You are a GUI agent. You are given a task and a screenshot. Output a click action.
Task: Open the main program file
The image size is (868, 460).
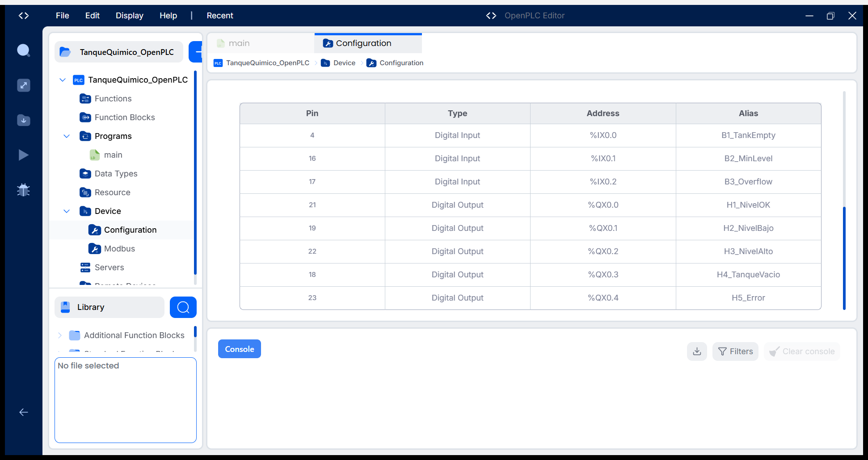(x=113, y=155)
